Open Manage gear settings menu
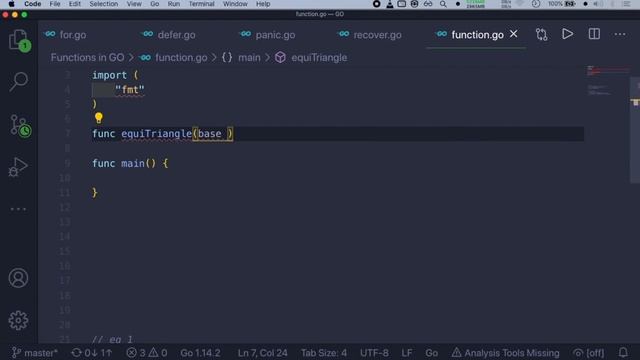The width and height of the screenshot is (640, 360). point(18,320)
